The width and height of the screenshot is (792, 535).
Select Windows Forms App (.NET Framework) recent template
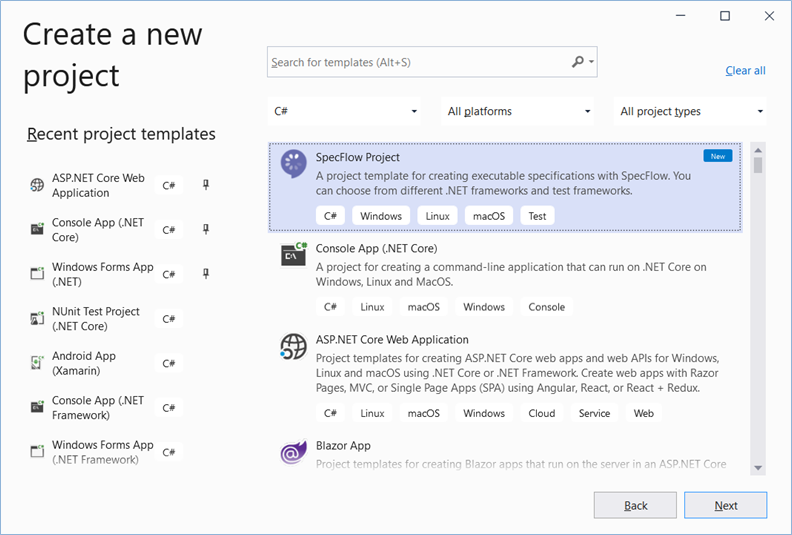pos(104,452)
